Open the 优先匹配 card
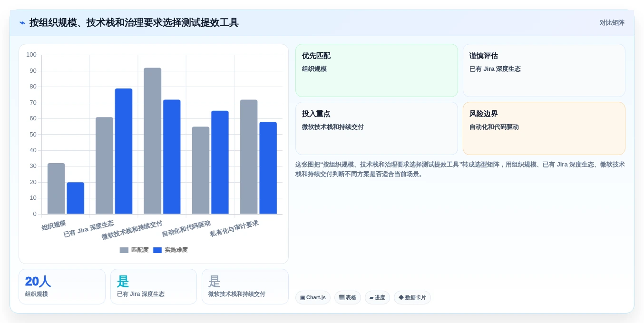This screenshot has height=323, width=644. coord(377,70)
